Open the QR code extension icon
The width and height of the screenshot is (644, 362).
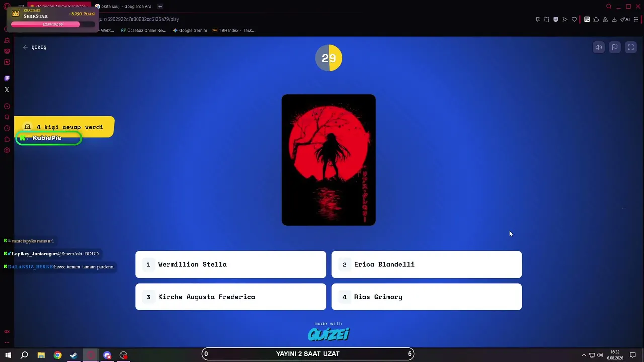pos(587,20)
